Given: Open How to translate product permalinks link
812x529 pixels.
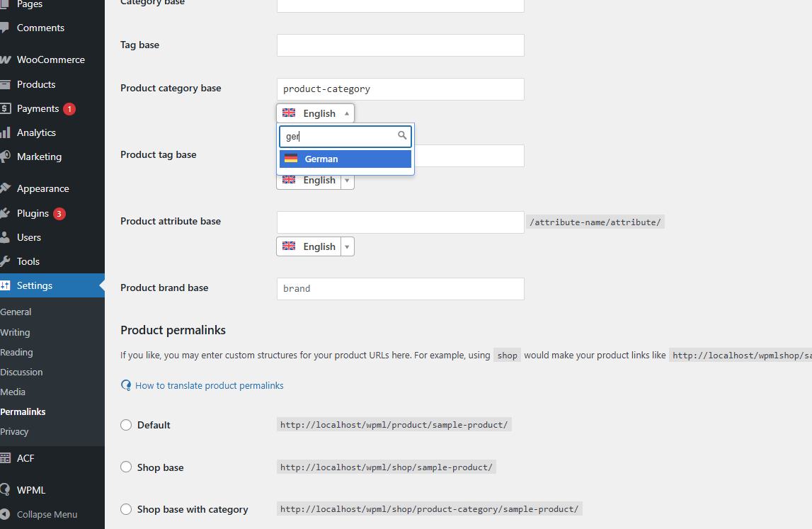Looking at the screenshot, I should point(209,385).
